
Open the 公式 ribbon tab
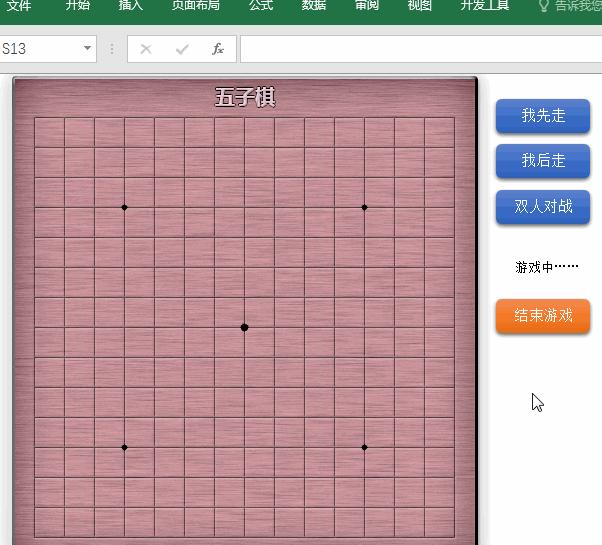(261, 5)
